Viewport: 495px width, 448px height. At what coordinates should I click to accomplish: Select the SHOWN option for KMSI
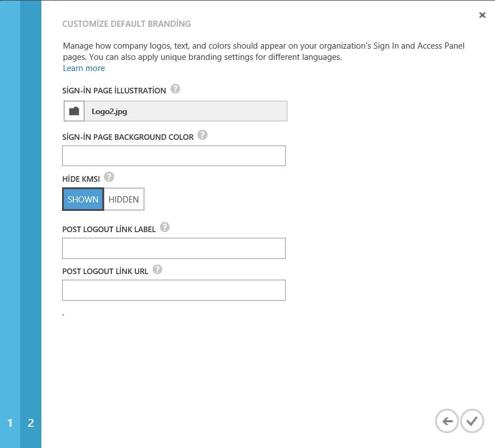coord(83,199)
